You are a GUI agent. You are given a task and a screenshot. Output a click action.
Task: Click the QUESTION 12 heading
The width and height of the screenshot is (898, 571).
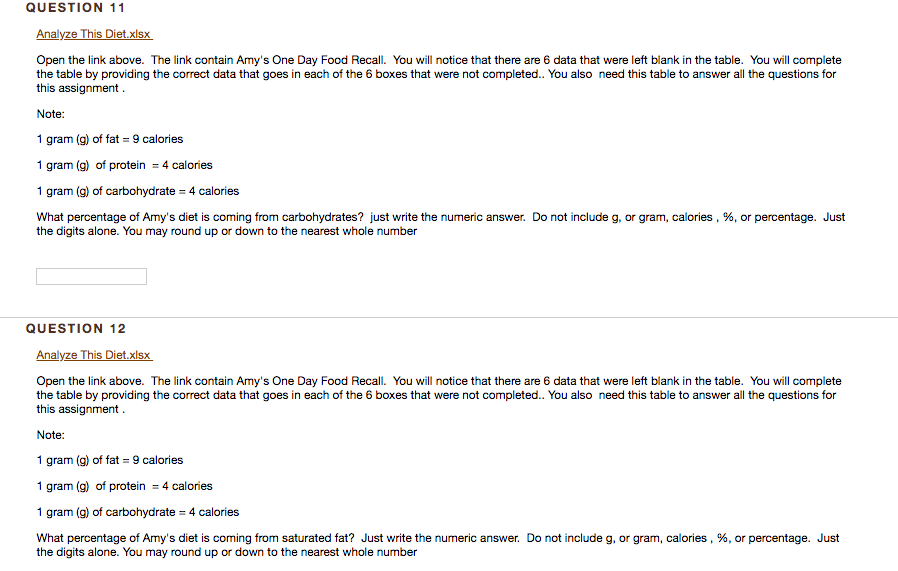[76, 329]
